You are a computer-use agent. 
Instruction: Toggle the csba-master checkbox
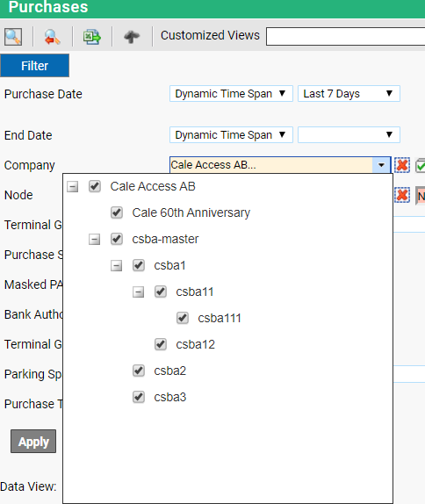(x=117, y=239)
